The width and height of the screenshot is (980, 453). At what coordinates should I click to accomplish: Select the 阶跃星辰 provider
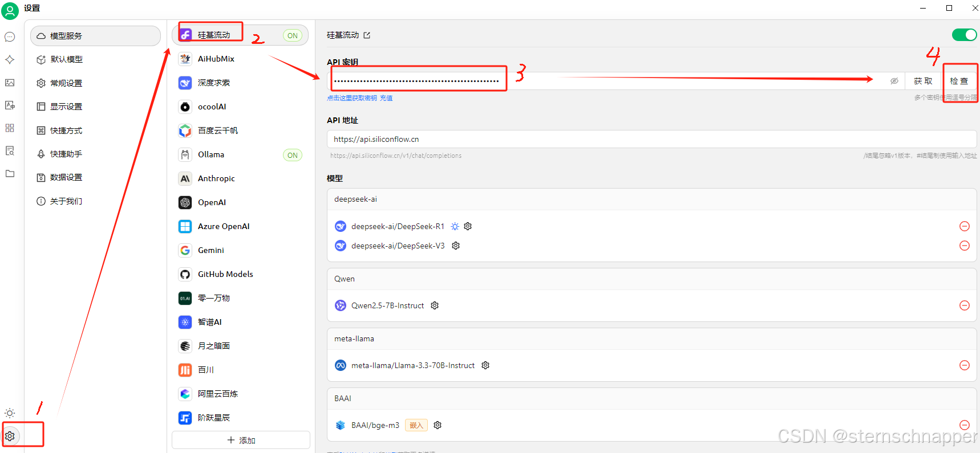tap(240, 418)
